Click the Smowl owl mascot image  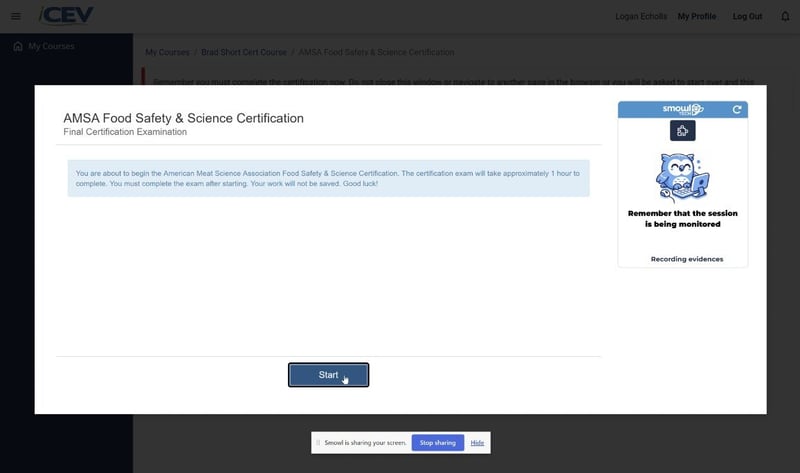[682, 178]
